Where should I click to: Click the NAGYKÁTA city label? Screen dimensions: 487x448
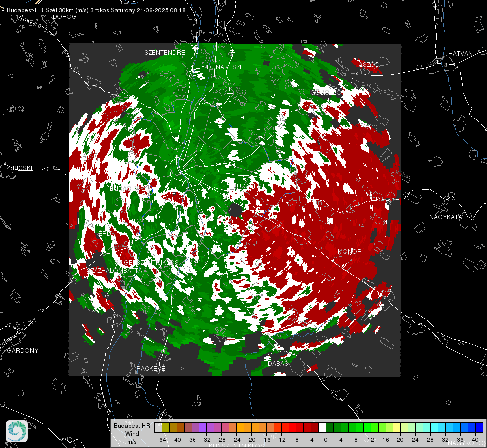[x=445, y=217]
